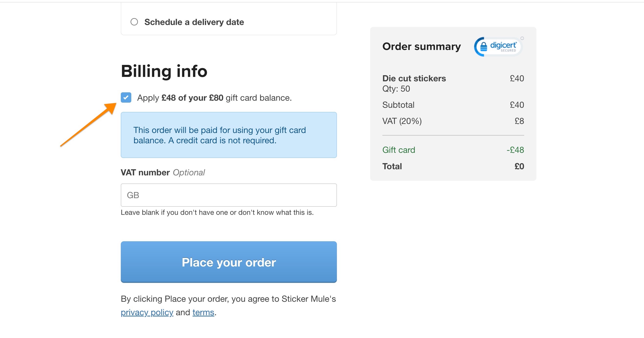Viewport: 644px width, 338px height.
Task: Select the Billing info section heading
Action: pyautogui.click(x=164, y=71)
